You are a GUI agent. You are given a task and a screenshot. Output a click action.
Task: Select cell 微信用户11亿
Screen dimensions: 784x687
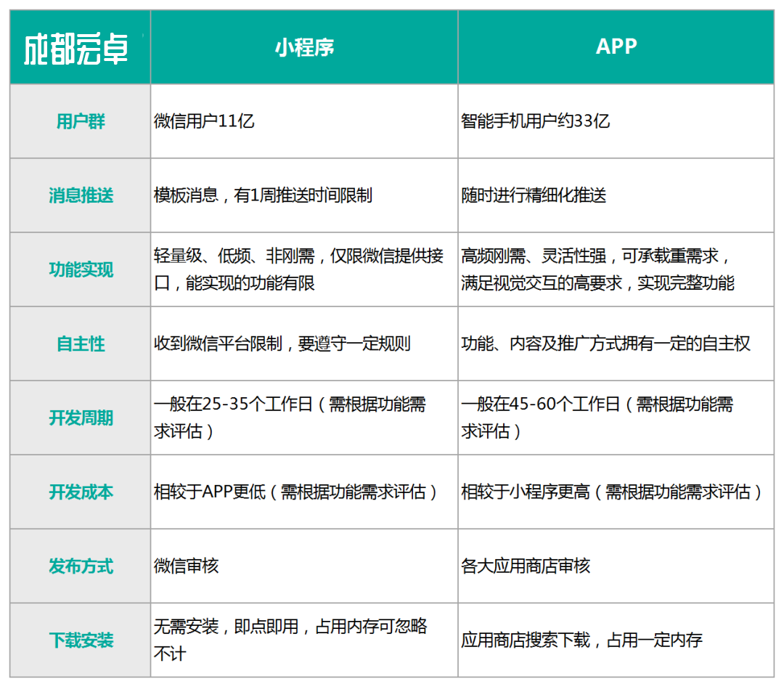click(x=304, y=121)
